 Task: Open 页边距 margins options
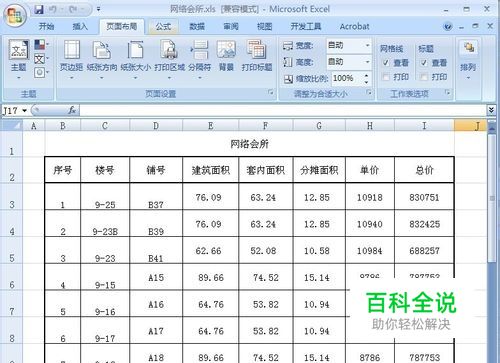tap(71, 59)
